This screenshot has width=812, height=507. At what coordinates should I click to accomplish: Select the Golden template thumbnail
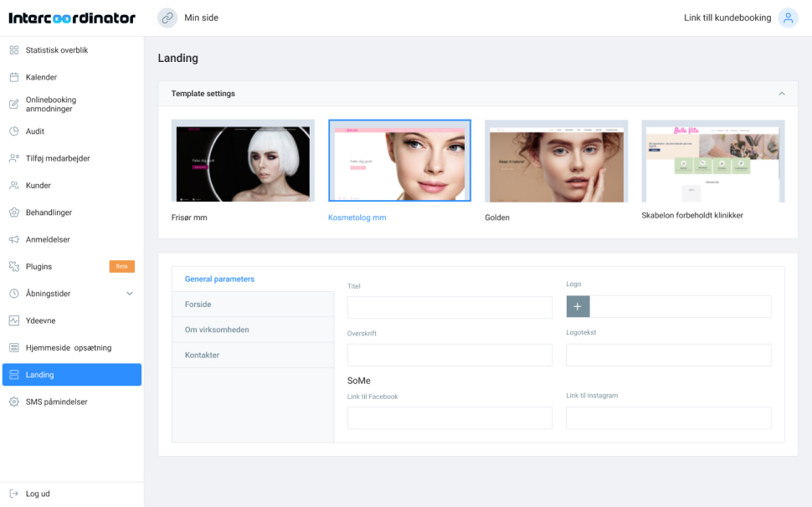coord(556,161)
